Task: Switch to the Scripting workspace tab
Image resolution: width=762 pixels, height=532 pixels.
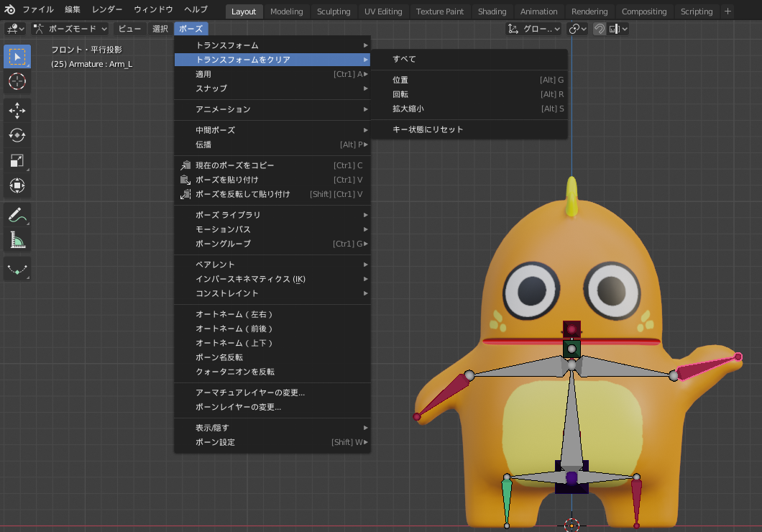Action: tap(697, 12)
